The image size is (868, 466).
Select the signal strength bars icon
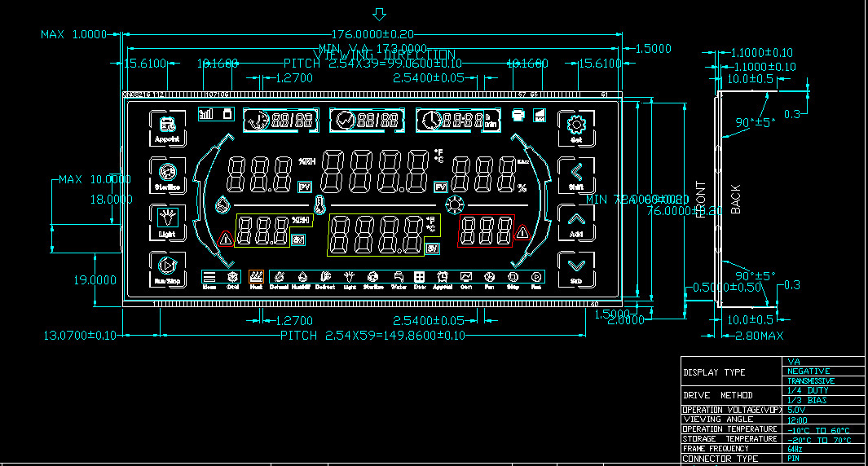coord(206,114)
